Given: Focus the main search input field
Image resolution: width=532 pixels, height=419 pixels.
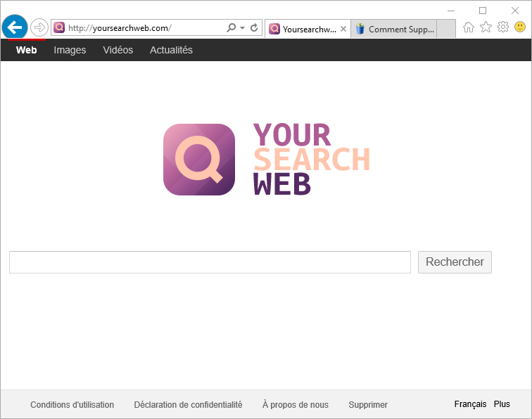Looking at the screenshot, I should point(210,262).
